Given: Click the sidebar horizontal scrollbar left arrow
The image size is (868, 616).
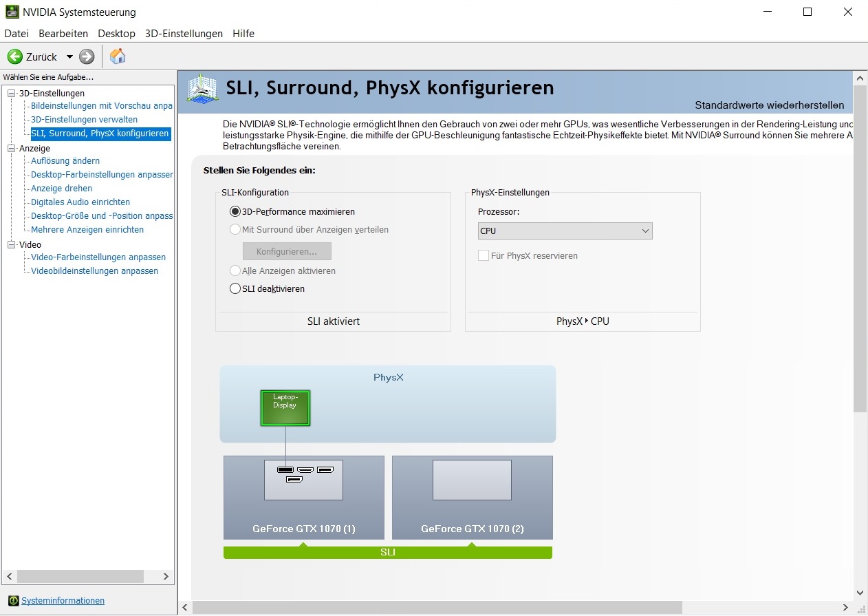Looking at the screenshot, I should tap(9, 576).
